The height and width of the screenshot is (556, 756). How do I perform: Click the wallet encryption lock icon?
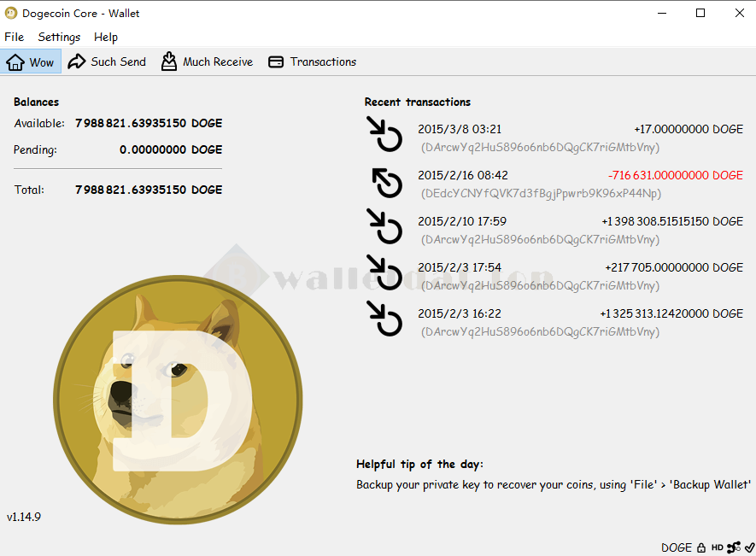[x=701, y=547]
